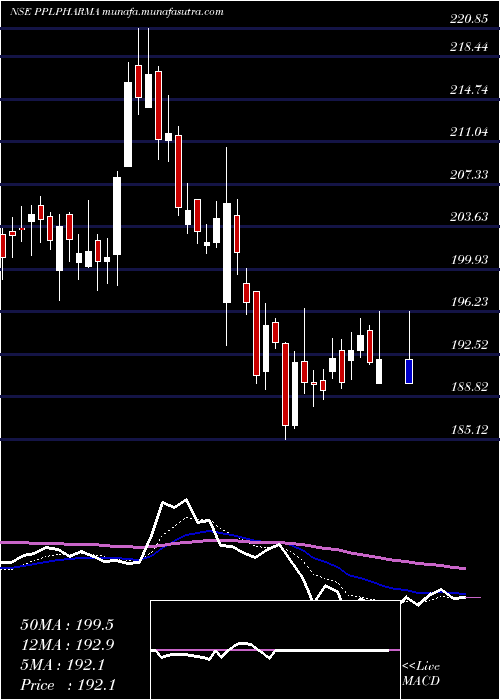Click the tallest white candle near 214
This screenshot has width=500, height=700.
click(x=128, y=124)
